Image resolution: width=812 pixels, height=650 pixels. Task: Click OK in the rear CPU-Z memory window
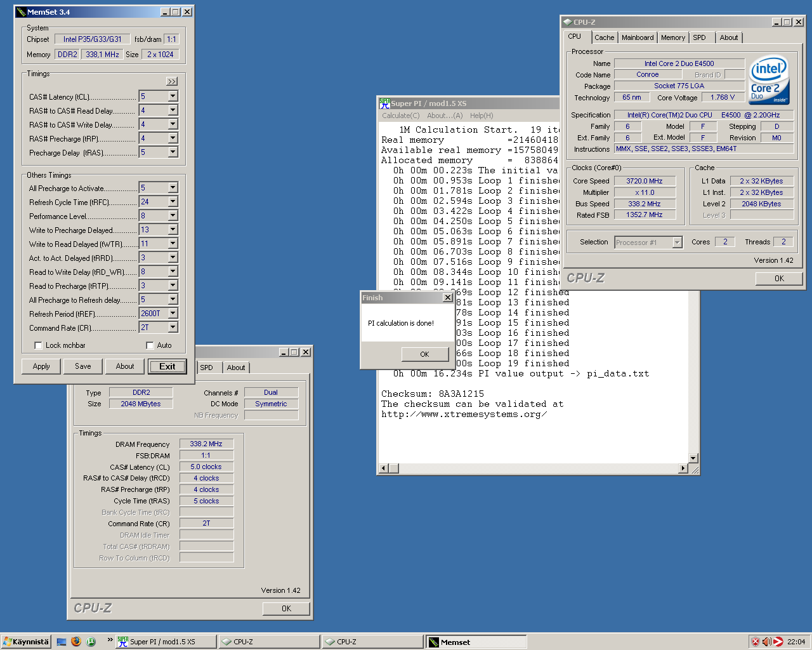pyautogui.click(x=287, y=609)
